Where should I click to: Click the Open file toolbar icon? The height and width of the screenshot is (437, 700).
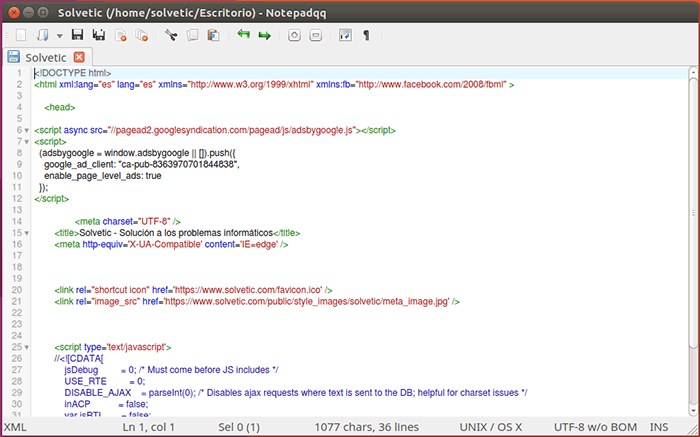[42, 35]
